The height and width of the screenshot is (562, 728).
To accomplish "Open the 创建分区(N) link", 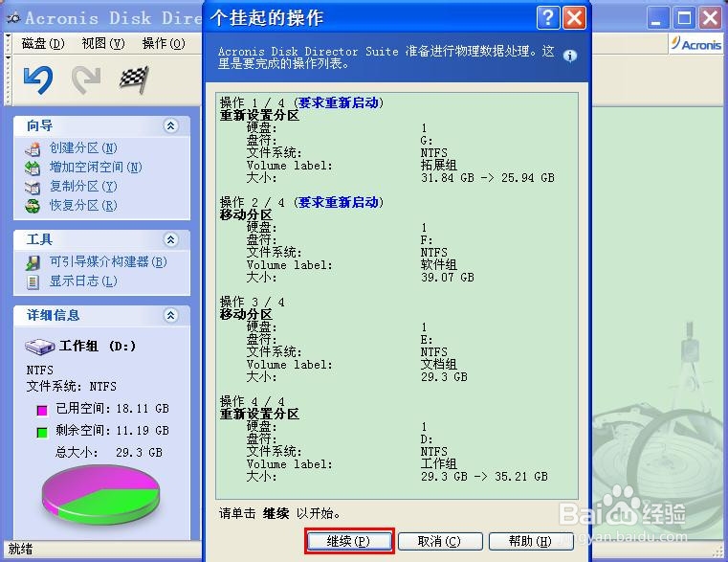I will coord(83,148).
